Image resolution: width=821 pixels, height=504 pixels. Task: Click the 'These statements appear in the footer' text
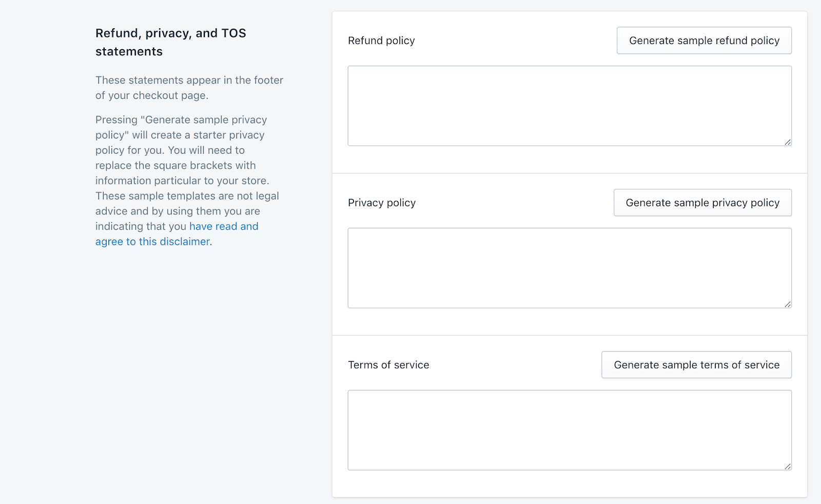tap(189, 80)
